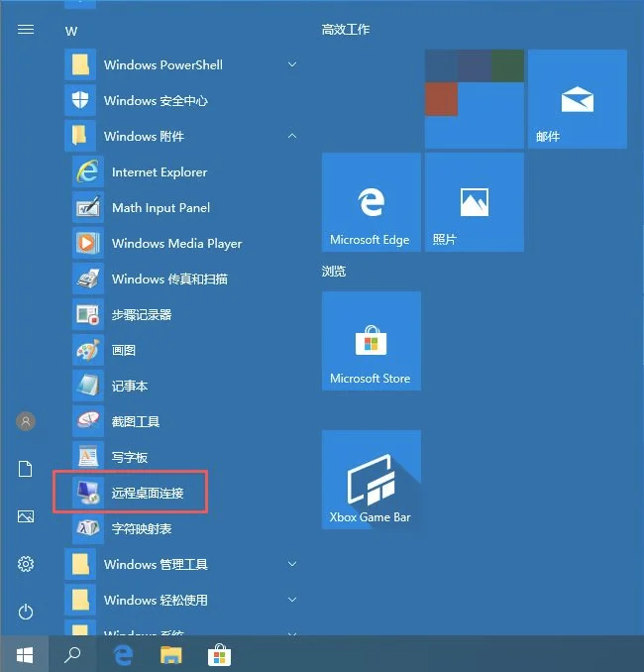Select Windows 安全中心 text label
This screenshot has height=672, width=644.
click(156, 101)
